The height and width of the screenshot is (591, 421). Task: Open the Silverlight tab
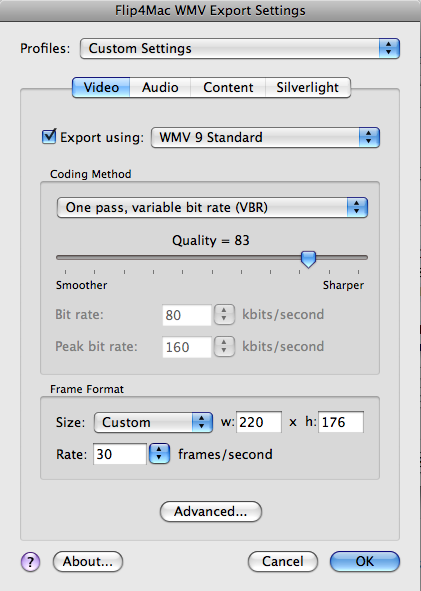point(308,87)
